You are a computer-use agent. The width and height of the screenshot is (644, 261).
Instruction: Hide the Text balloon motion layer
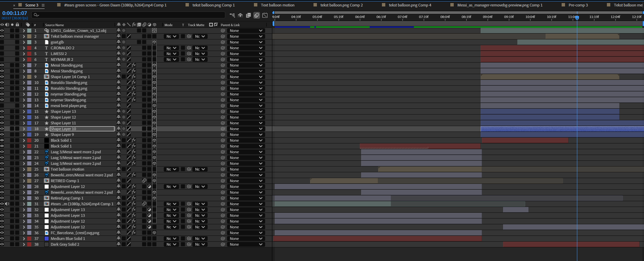coord(2,169)
